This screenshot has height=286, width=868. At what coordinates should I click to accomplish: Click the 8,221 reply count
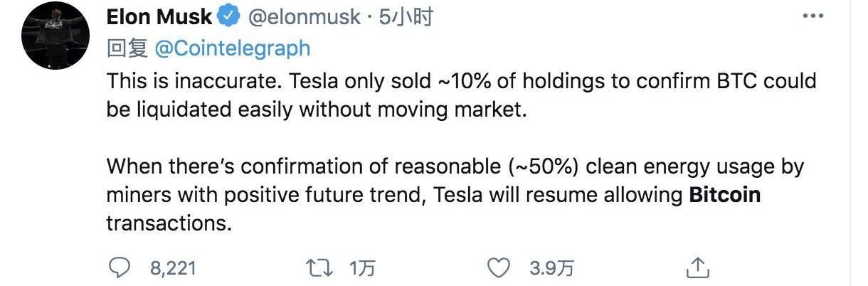172,268
